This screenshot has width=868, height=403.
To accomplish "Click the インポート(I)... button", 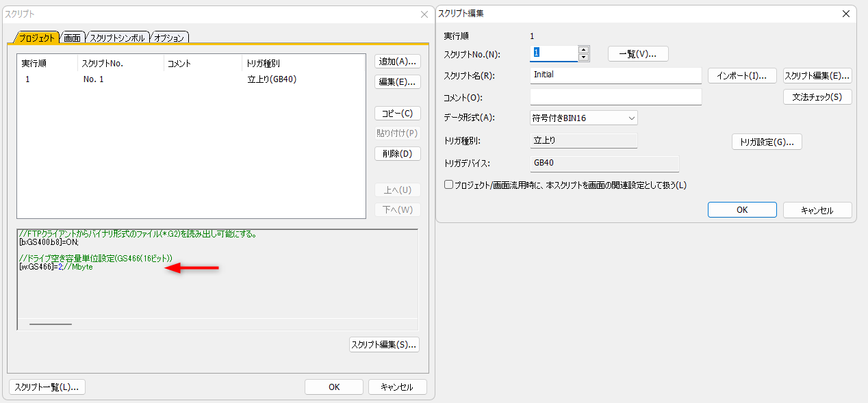I will point(742,75).
